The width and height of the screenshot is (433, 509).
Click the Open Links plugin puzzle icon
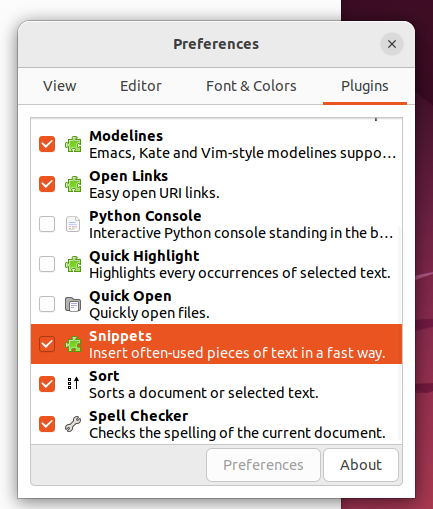73,184
